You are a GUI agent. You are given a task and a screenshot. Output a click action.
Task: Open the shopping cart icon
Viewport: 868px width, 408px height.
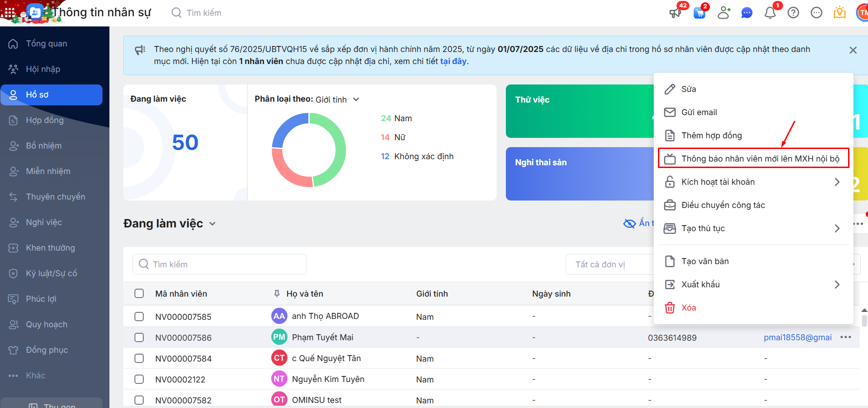click(699, 13)
